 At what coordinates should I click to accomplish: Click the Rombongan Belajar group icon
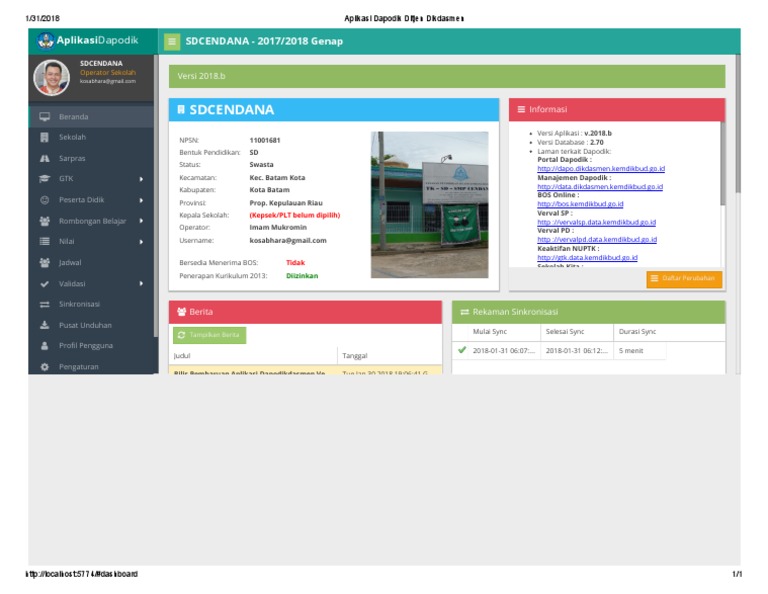(x=45, y=221)
